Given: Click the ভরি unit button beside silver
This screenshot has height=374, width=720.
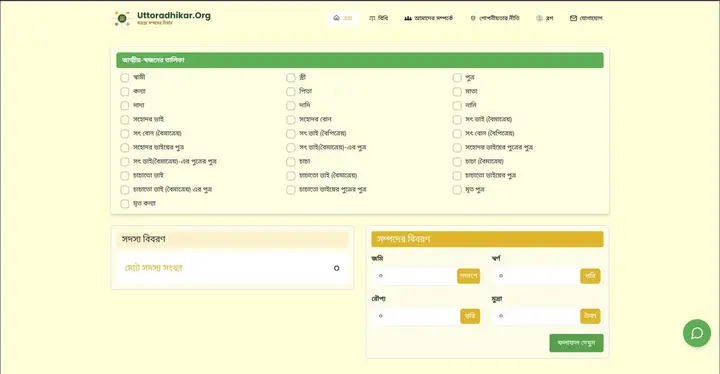Looking at the screenshot, I should (x=470, y=316).
